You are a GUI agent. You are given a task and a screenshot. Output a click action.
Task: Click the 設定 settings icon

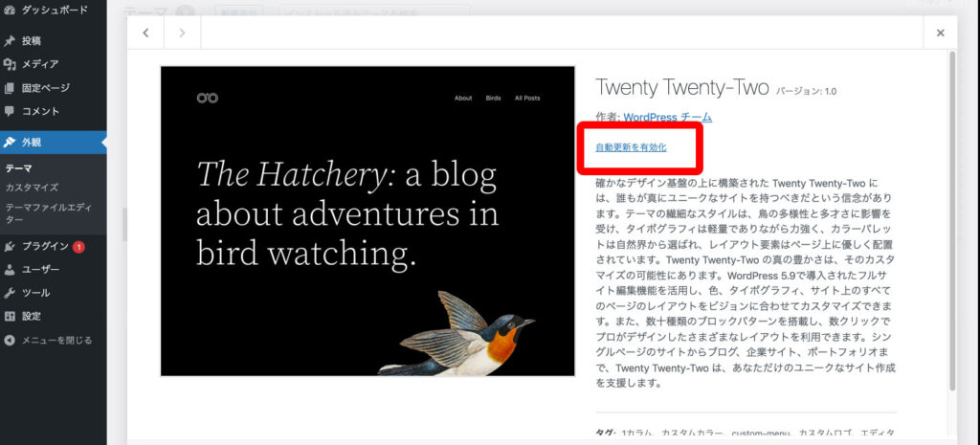pos(10,316)
